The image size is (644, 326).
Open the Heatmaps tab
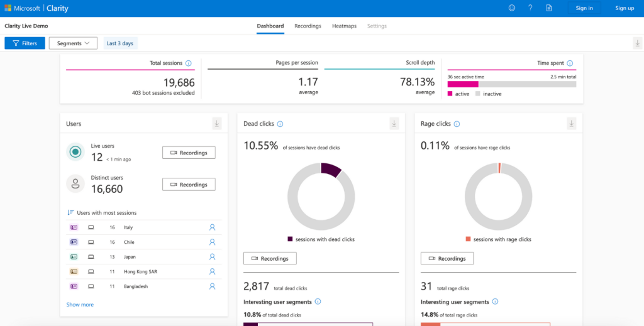click(x=344, y=26)
